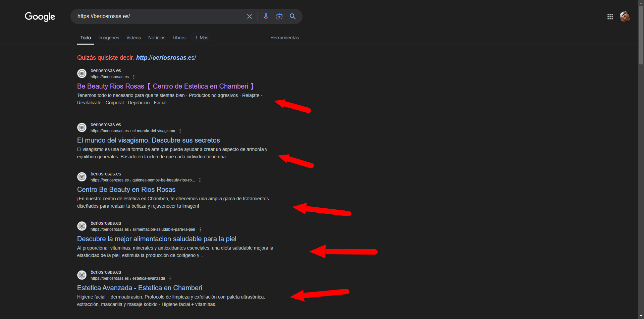
Task: Select the Todo tab
Action: (x=86, y=38)
